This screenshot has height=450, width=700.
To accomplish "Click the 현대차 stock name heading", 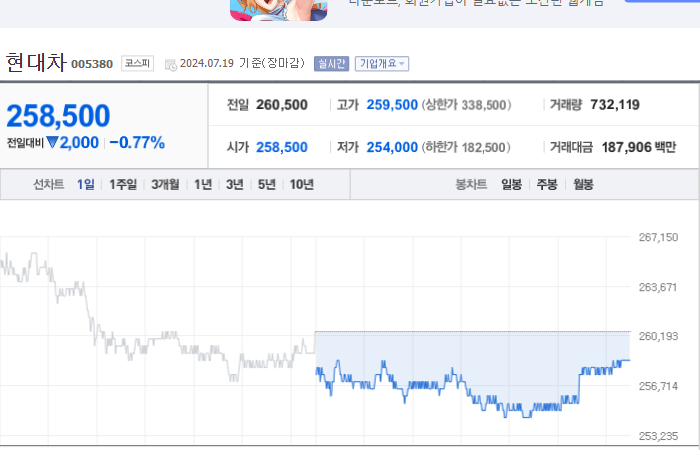I will point(36,62).
